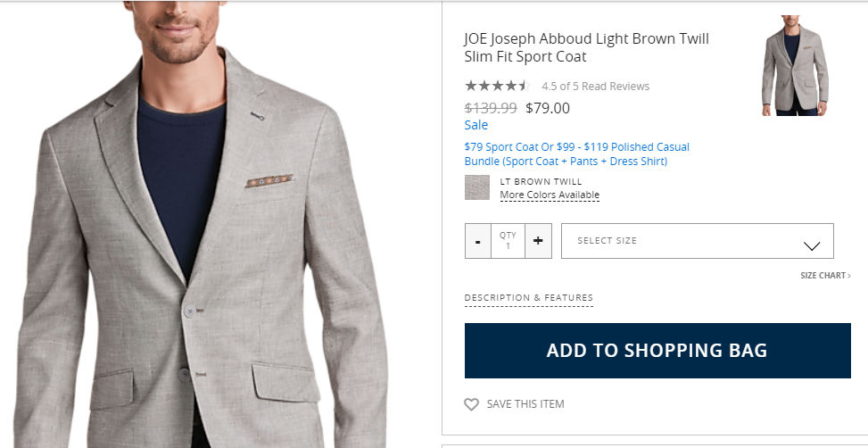Click the star rating icons
The width and height of the screenshot is (868, 448).
pyautogui.click(x=497, y=87)
